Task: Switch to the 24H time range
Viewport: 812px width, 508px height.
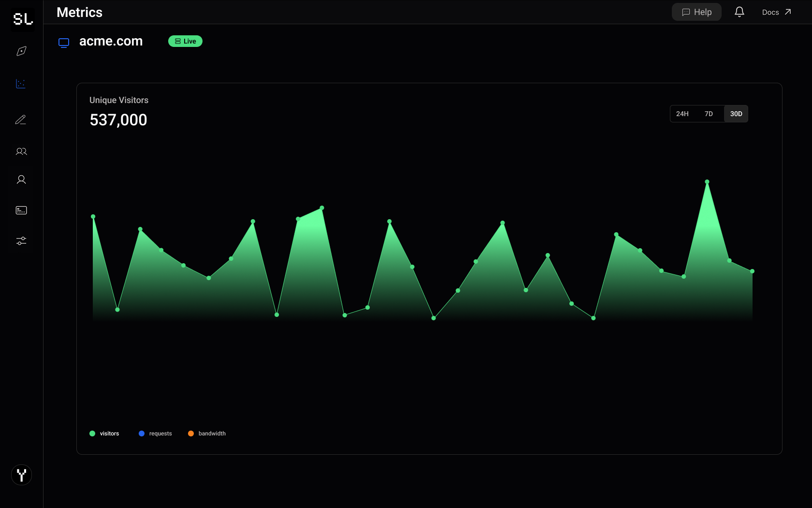Action: click(682, 114)
